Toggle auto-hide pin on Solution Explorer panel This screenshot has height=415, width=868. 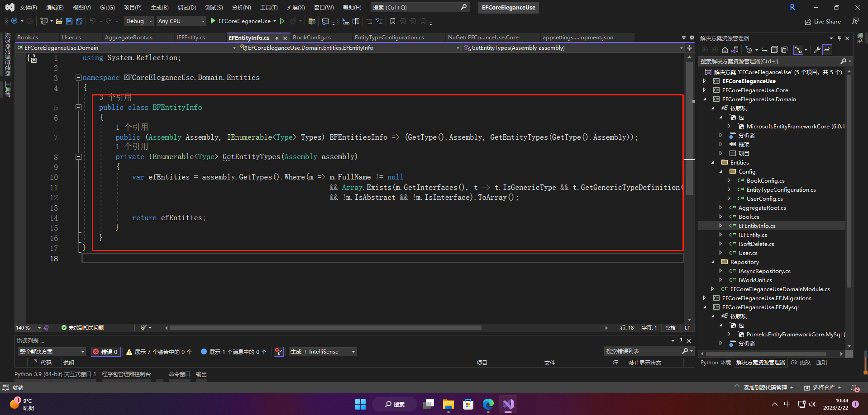[839, 38]
